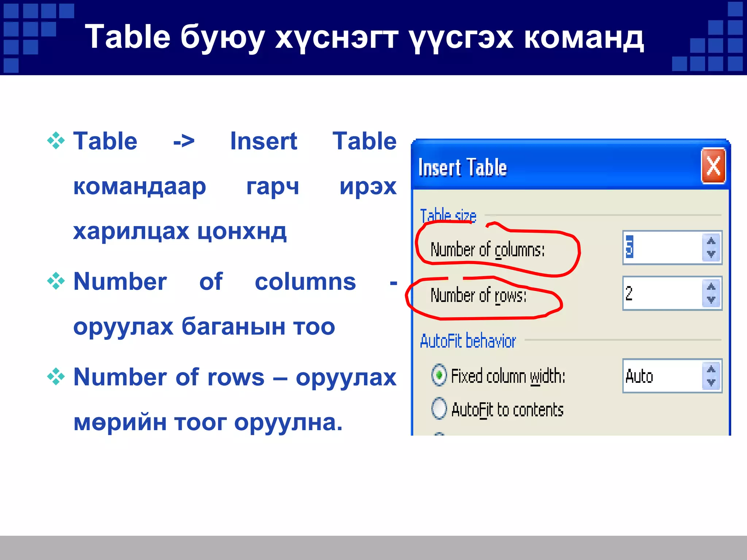Image resolution: width=747 pixels, height=560 pixels.
Task: Click the bullet text 'мөрийн тоог оруулна.'
Action: [x=208, y=422]
